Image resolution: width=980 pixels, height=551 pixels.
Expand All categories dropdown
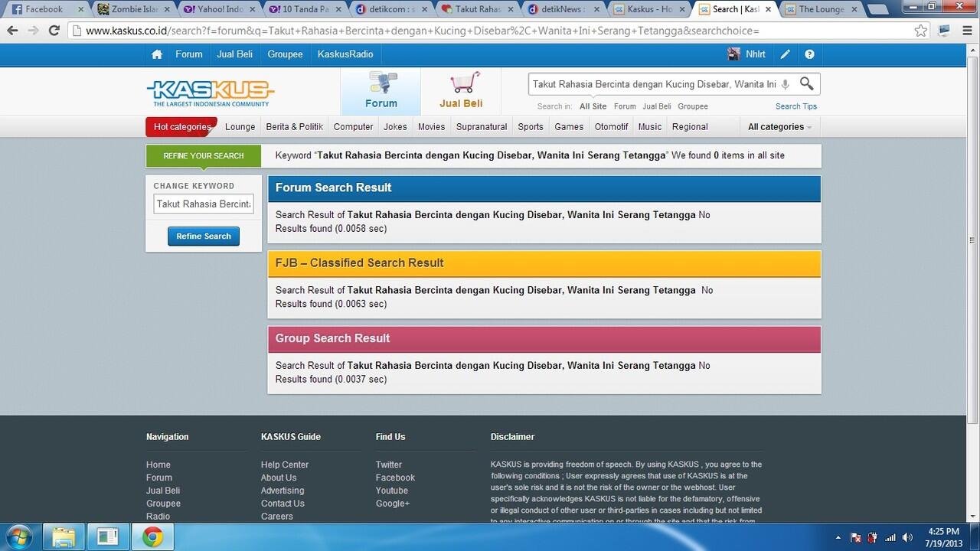779,127
